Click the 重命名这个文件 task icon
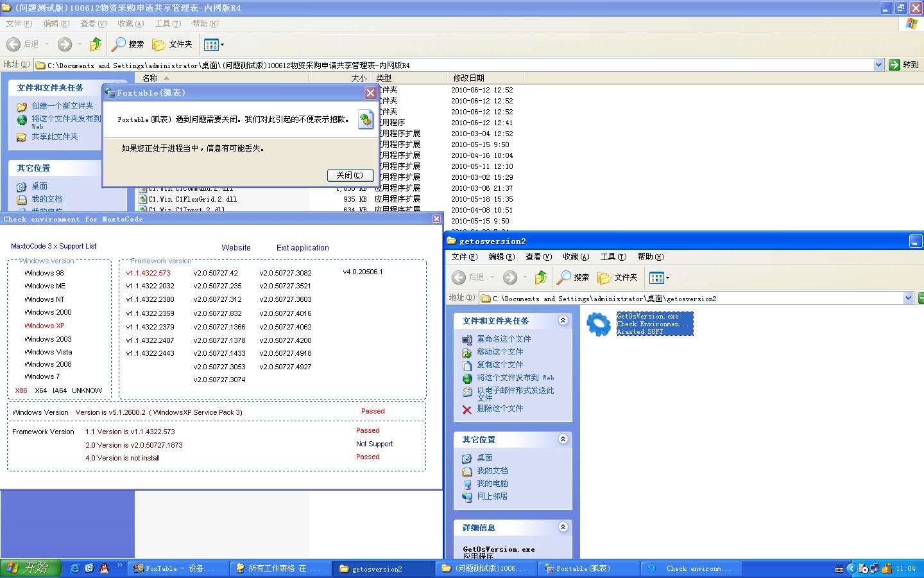This screenshot has height=578, width=924. (467, 340)
